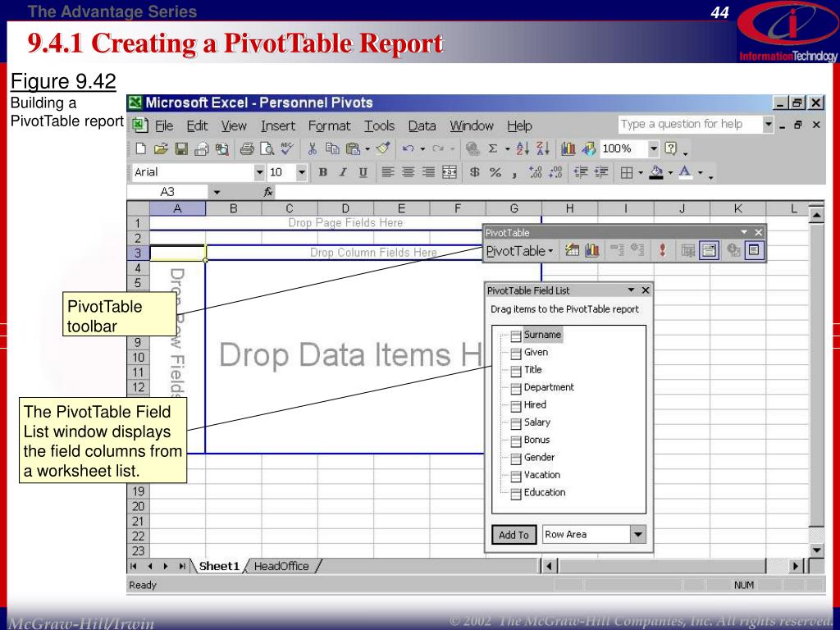
Task: Open the Name Box A3 dropdown arrow
Action: coord(217,192)
